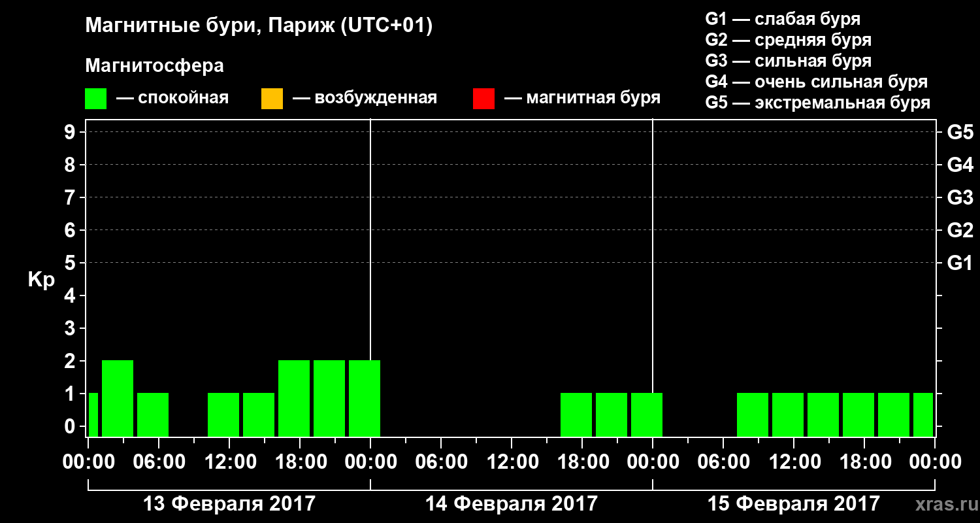Screen dimensions: 980x523
Task: Click the '— возбужденная' legend label
Action: point(365,98)
